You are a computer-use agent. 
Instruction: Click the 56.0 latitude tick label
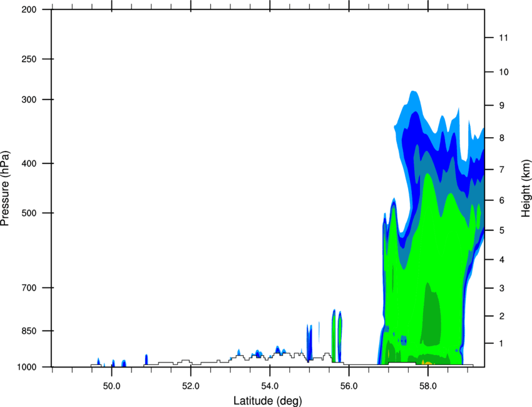[349, 386]
